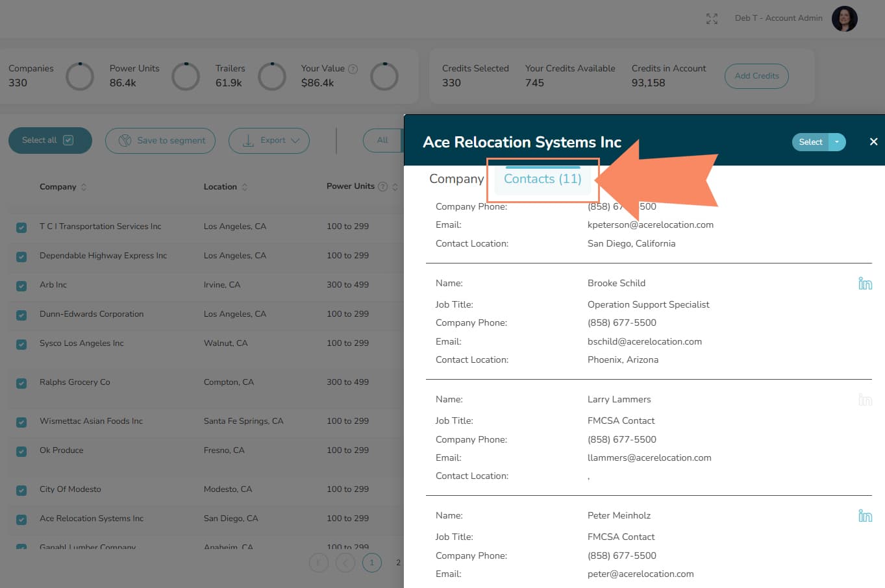Sort by Company column arrows
Screen dimensions: 885x588
(84, 187)
